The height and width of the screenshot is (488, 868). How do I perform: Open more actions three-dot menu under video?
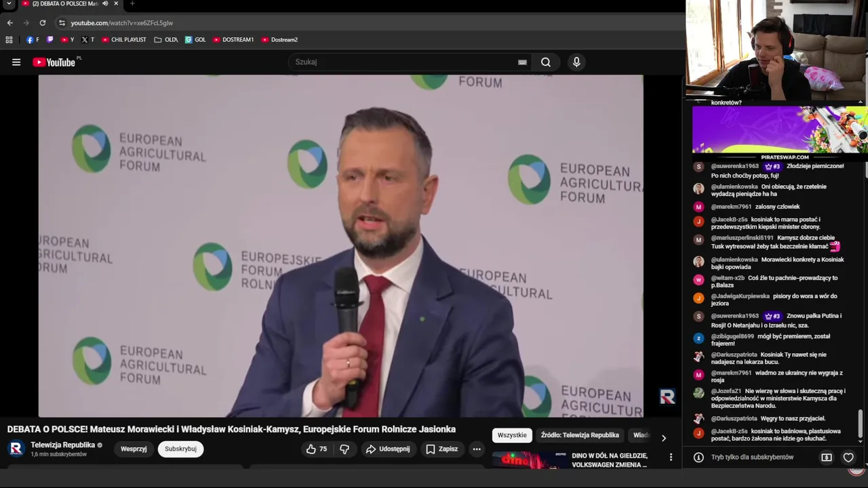[x=477, y=449]
